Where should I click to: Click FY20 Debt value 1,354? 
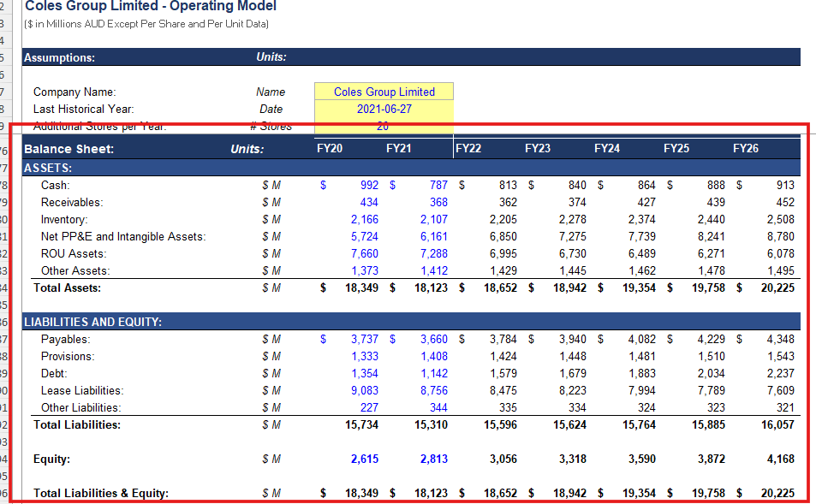[364, 373]
